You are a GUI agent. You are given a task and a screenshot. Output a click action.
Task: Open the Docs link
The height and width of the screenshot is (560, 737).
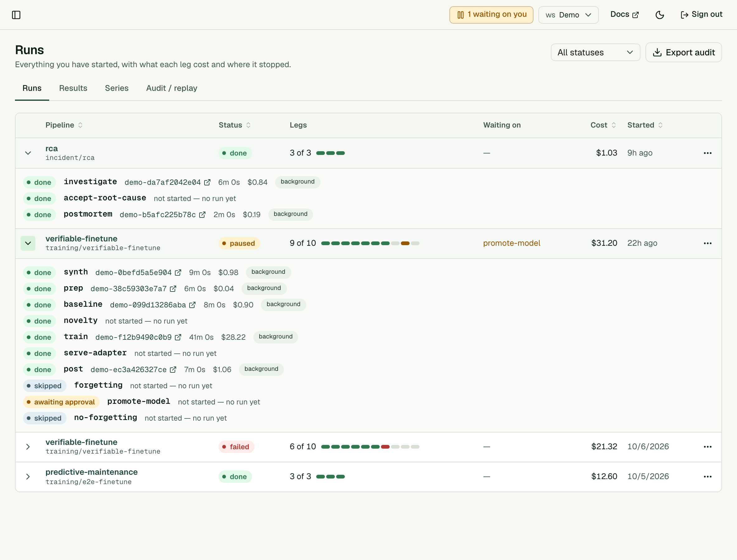pos(624,15)
